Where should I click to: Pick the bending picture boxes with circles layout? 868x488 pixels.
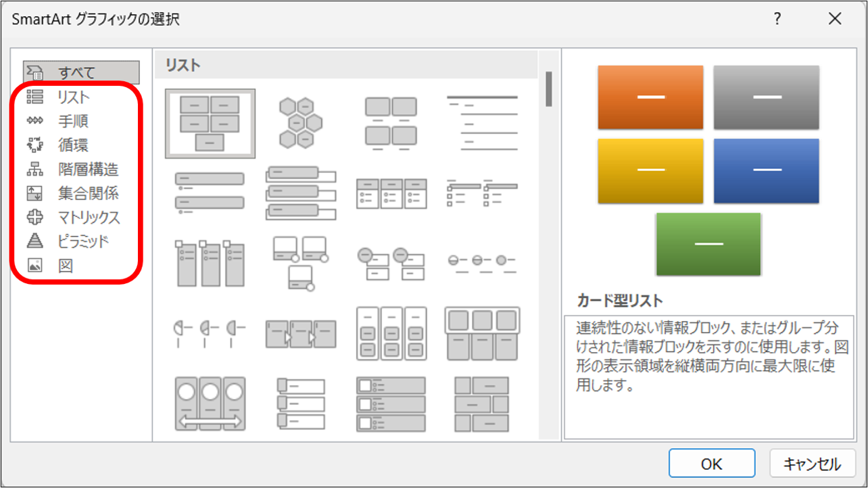pyautogui.click(x=300, y=263)
